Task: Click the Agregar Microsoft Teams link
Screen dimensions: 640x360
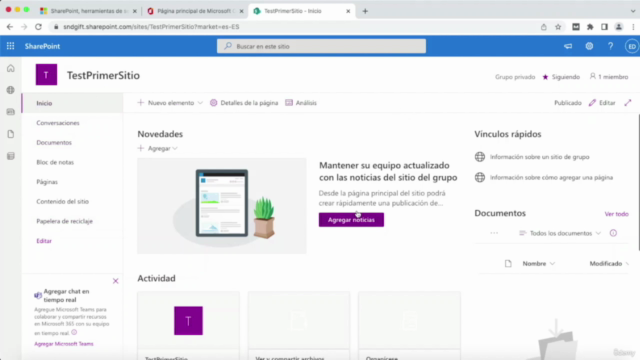Action: [x=64, y=344]
